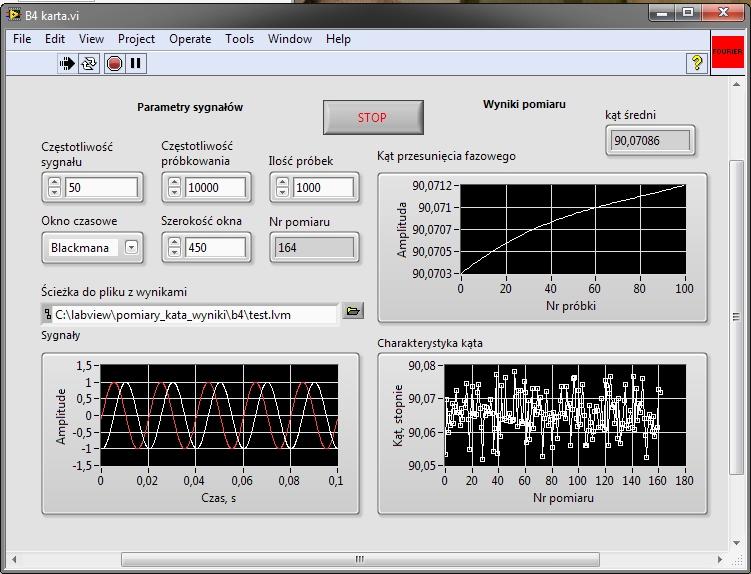Click vertical scrollbar down arrow
751x574 pixels.
736,542
